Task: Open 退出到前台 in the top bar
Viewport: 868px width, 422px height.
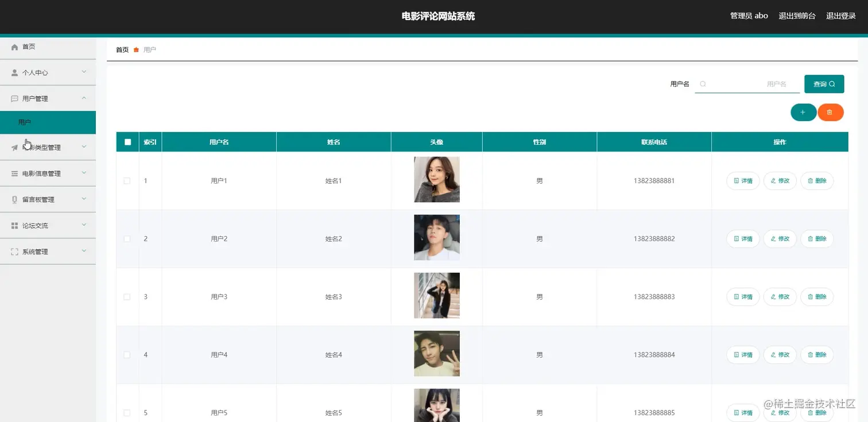Action: pos(797,16)
